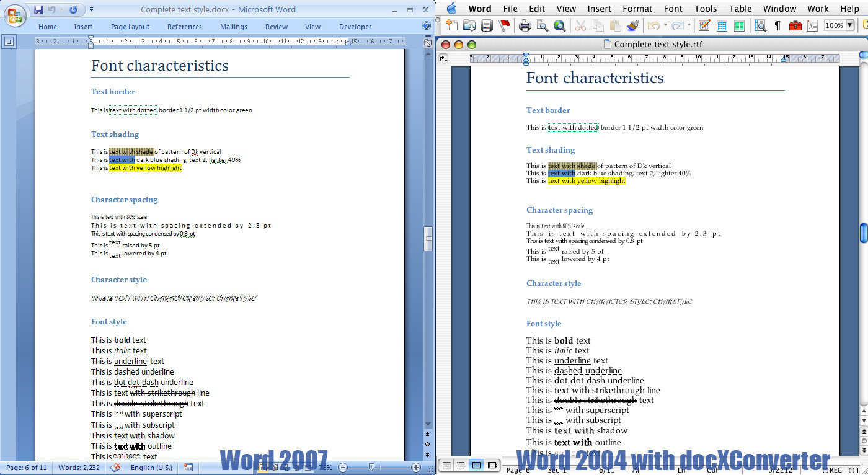The image size is (868, 475).
Task: Click the zoom out minus button in Word 2007
Action: 343,468
